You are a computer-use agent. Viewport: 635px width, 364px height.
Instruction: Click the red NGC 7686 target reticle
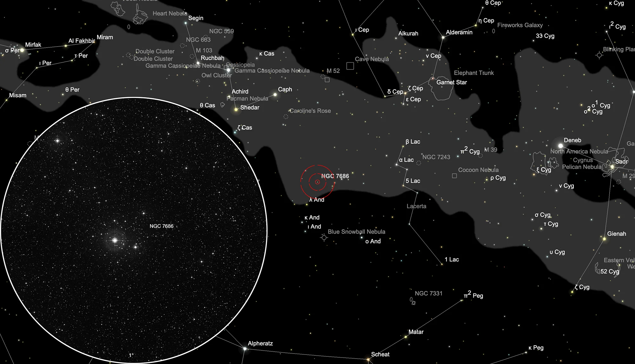[317, 182]
